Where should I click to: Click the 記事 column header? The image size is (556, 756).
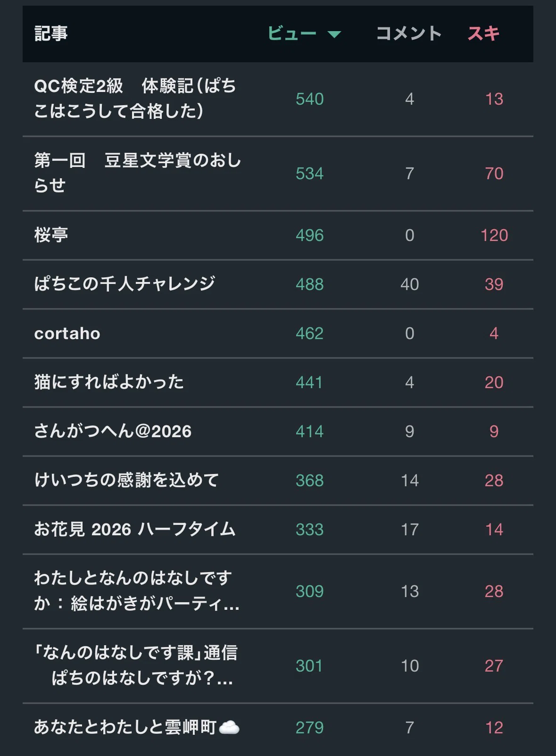[51, 33]
